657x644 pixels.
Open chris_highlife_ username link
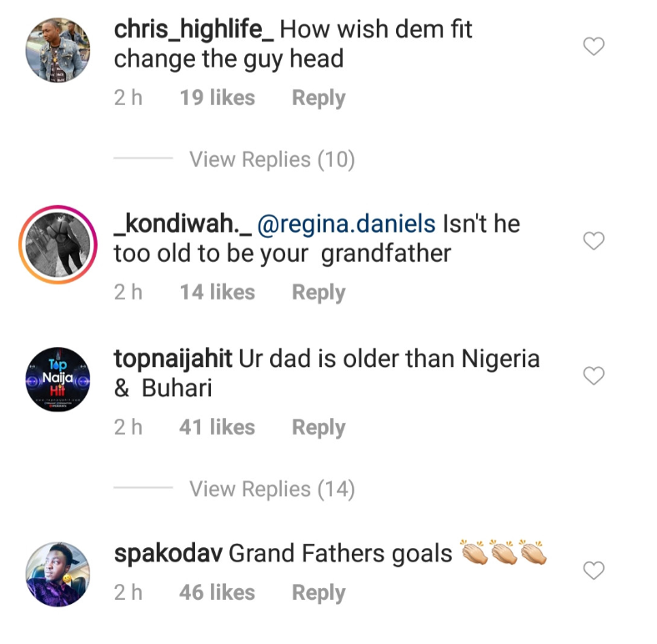[192, 30]
